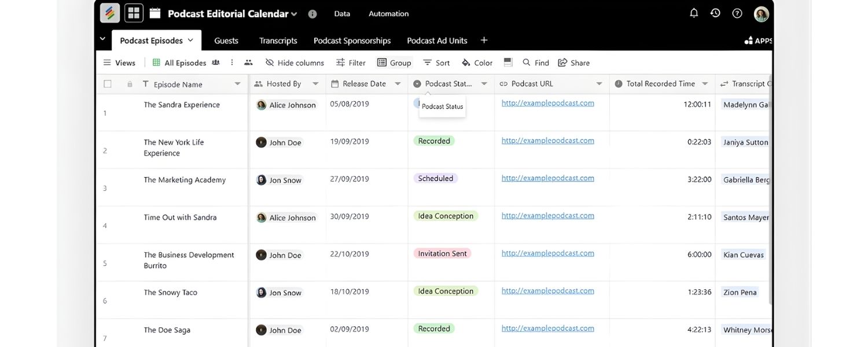Open the Podcast Sponsorships tab
This screenshot has width=868, height=347.
352,40
